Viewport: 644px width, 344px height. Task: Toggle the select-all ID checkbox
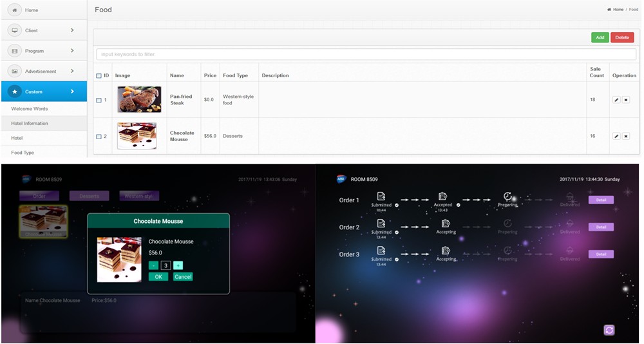pyautogui.click(x=99, y=75)
